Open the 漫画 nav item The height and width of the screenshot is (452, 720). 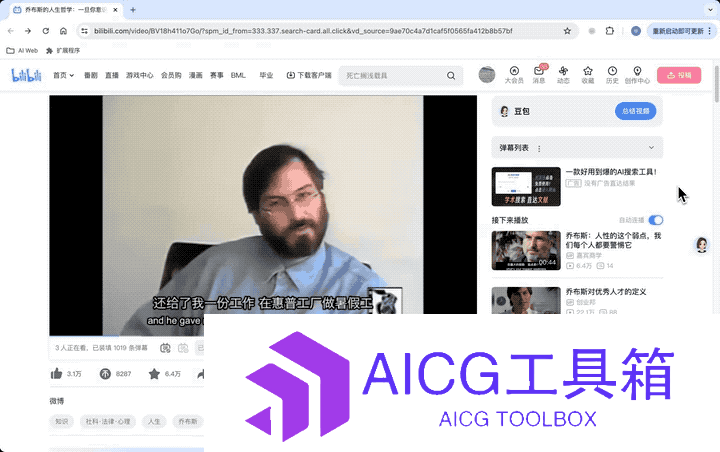[x=196, y=75]
